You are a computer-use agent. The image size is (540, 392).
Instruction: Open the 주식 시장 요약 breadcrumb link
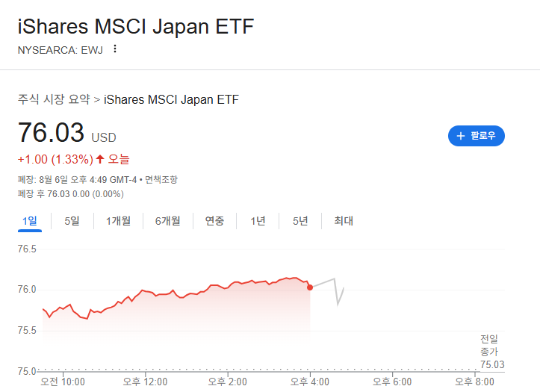(x=54, y=99)
